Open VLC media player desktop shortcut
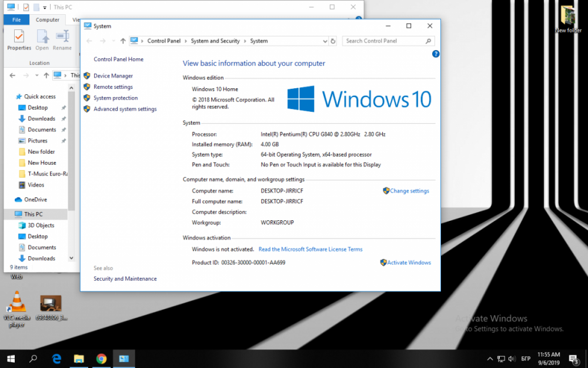Image resolution: width=588 pixels, height=368 pixels. 16,304
